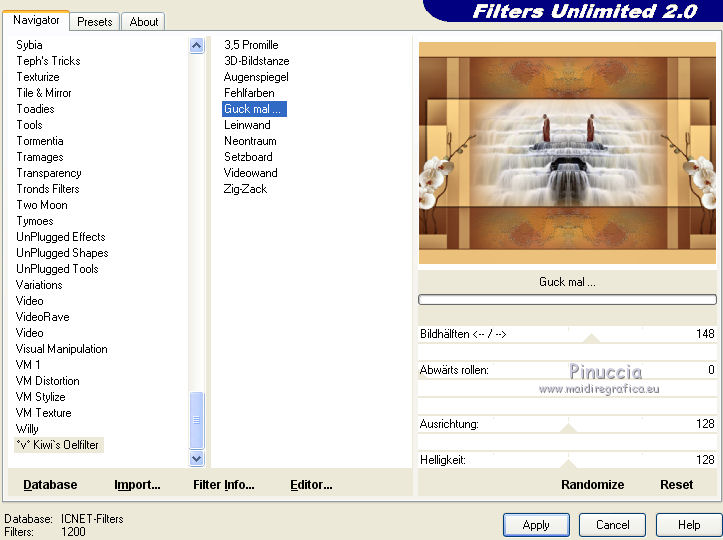Select the Tramages category

(x=40, y=157)
